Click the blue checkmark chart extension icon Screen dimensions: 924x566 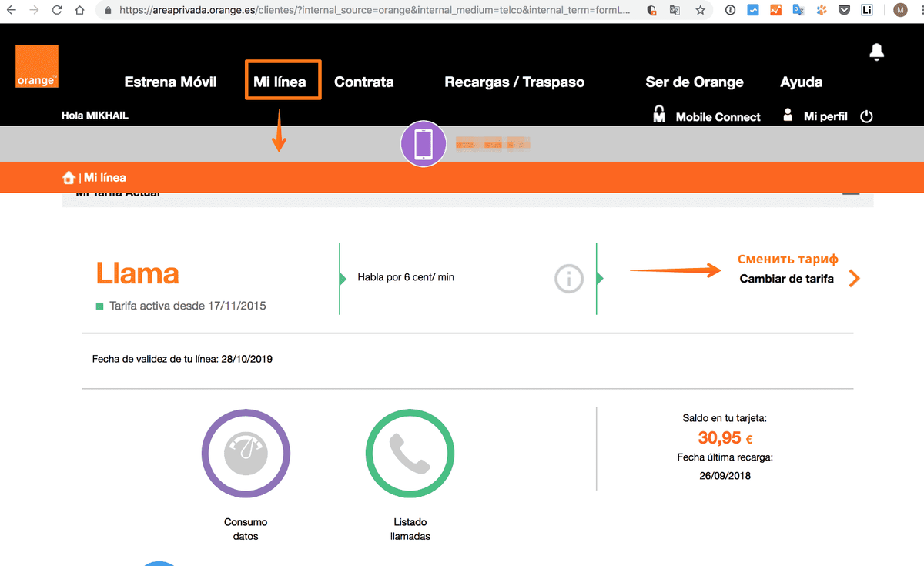click(x=753, y=11)
